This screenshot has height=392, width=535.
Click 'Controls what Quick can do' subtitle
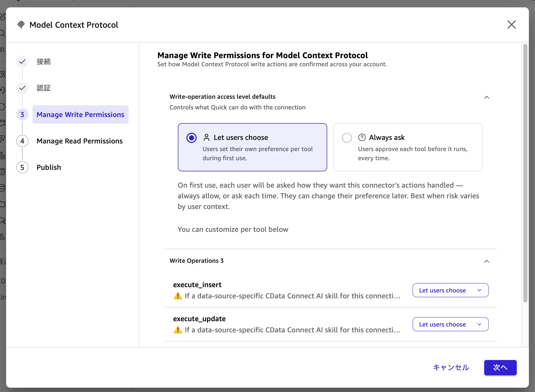pyautogui.click(x=238, y=107)
